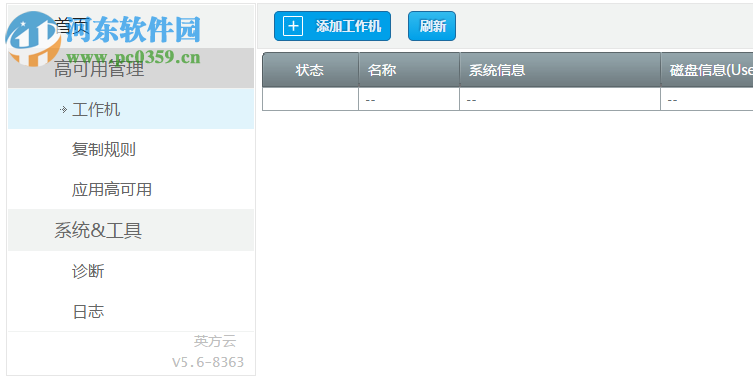Click the 添加工作机 button label

pos(348,26)
